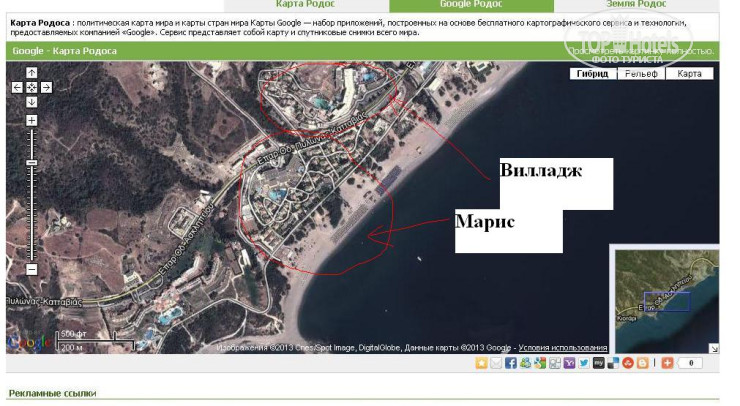Add to favorites with the star icon
The height and width of the screenshot is (406, 740).
coord(481,363)
